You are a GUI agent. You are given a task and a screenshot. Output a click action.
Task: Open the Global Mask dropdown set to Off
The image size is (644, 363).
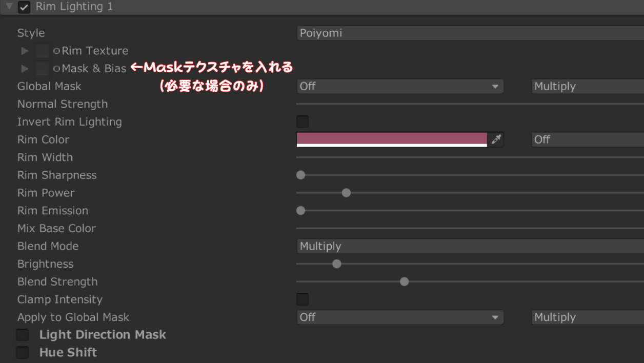pos(400,86)
